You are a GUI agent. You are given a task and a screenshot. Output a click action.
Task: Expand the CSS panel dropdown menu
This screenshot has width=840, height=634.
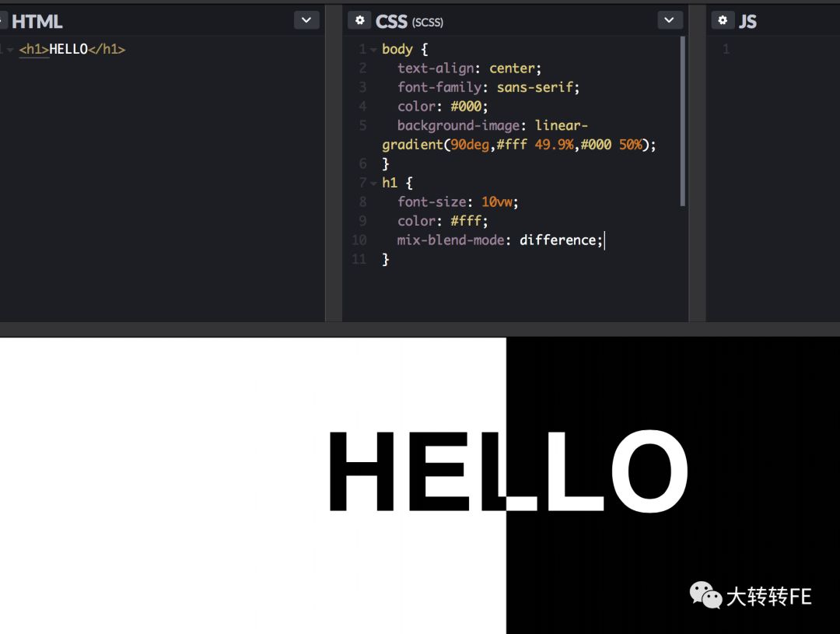(670, 20)
